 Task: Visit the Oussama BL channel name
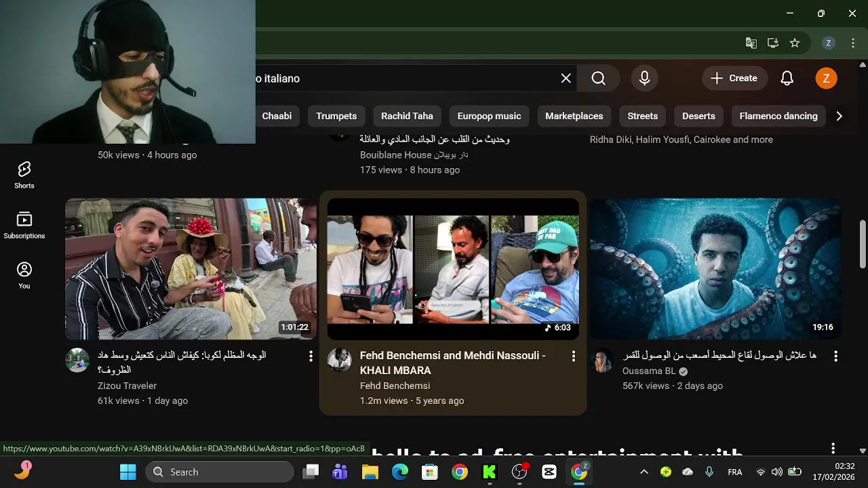[x=649, y=371]
